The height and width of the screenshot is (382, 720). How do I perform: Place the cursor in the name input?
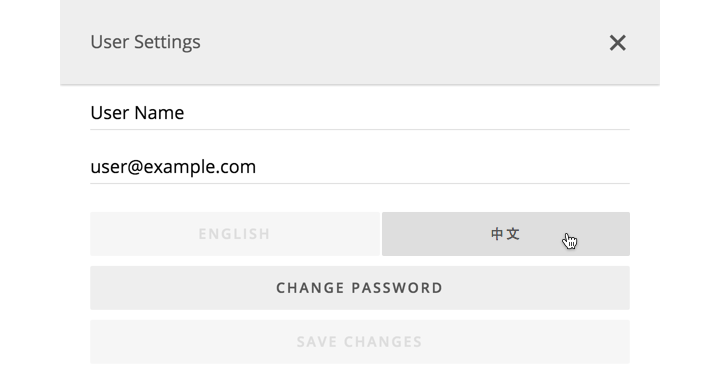[x=360, y=113]
